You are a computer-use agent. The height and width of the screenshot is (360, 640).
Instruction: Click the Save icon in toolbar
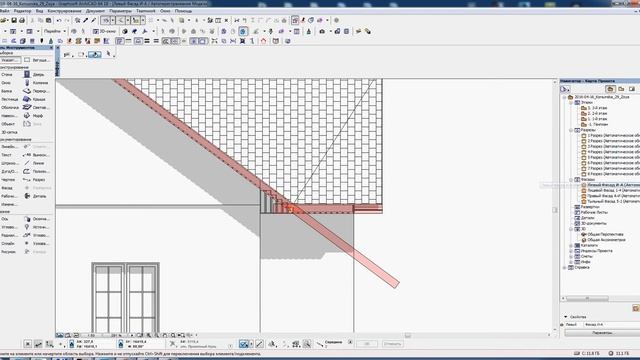14,20
